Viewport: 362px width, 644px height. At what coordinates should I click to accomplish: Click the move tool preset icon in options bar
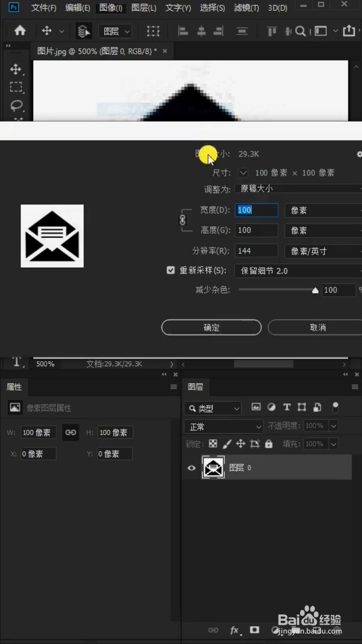click(47, 31)
